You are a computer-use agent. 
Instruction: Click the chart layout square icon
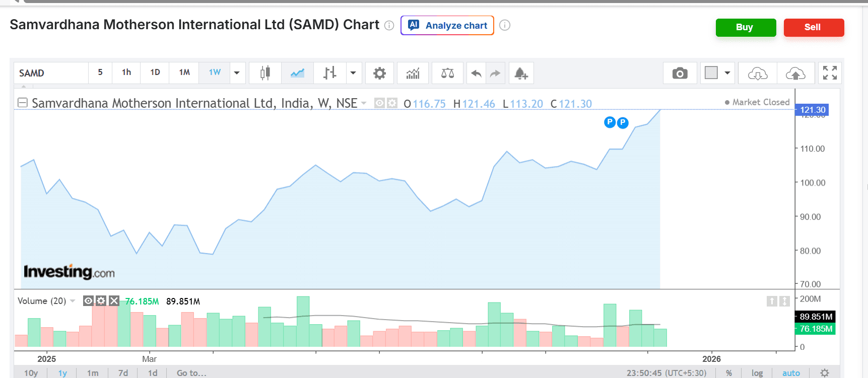711,73
